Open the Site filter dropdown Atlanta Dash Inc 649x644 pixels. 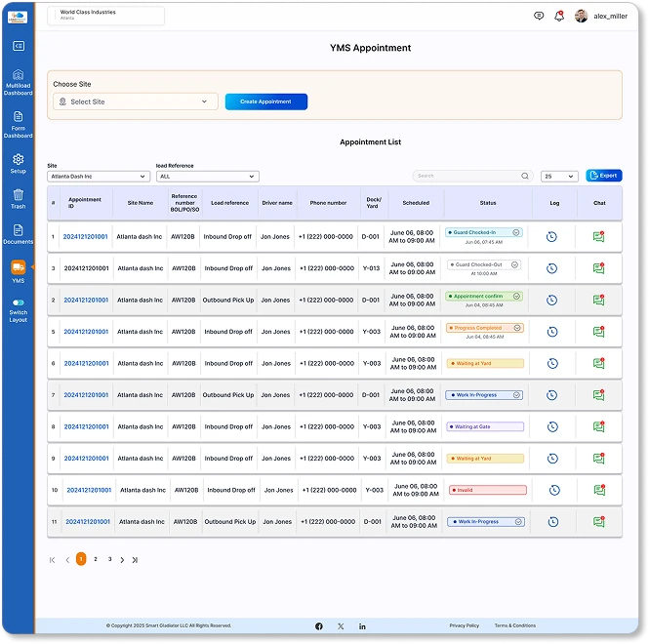(x=99, y=177)
